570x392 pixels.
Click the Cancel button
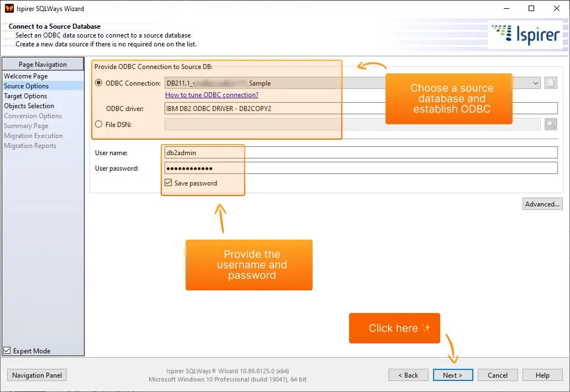click(x=498, y=375)
